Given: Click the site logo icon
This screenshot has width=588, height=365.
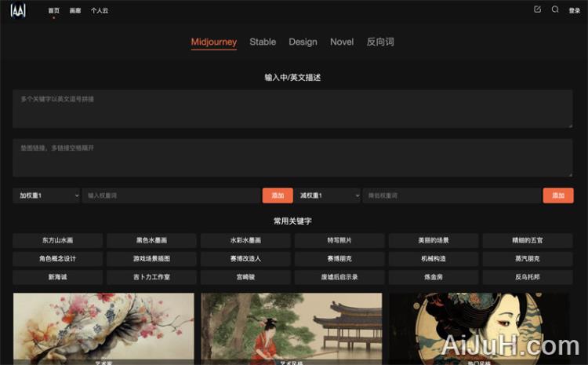Looking at the screenshot, I should click(x=18, y=10).
